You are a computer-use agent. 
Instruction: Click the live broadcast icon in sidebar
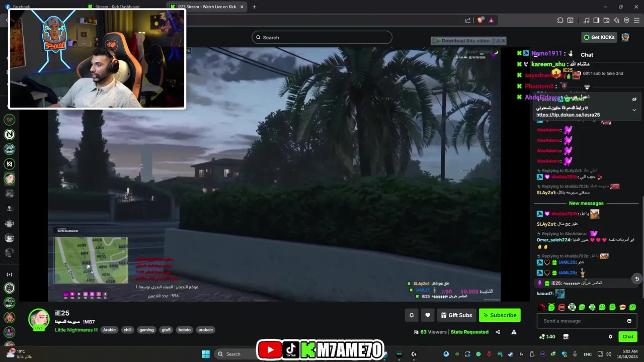[x=9, y=275]
